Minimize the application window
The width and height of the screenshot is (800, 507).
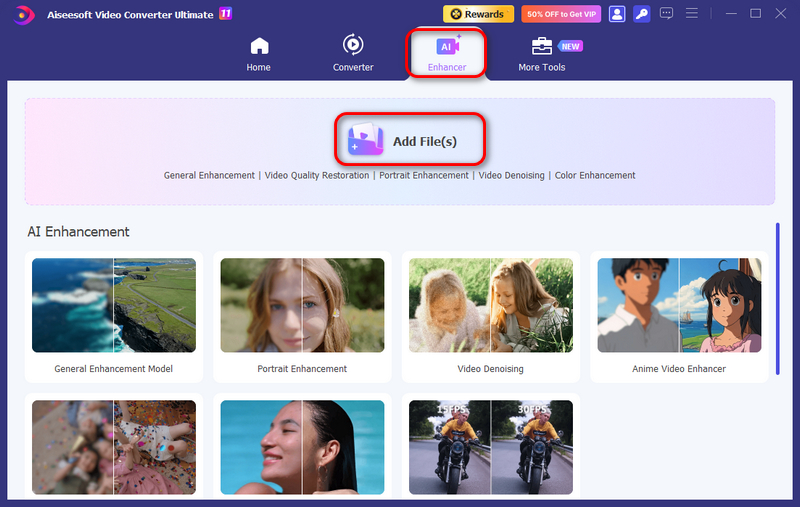[731, 14]
